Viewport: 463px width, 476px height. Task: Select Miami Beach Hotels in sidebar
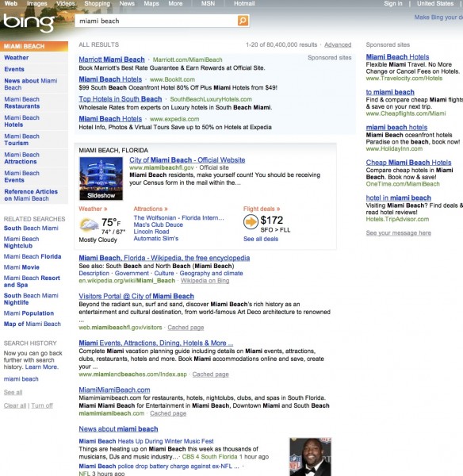(x=21, y=121)
